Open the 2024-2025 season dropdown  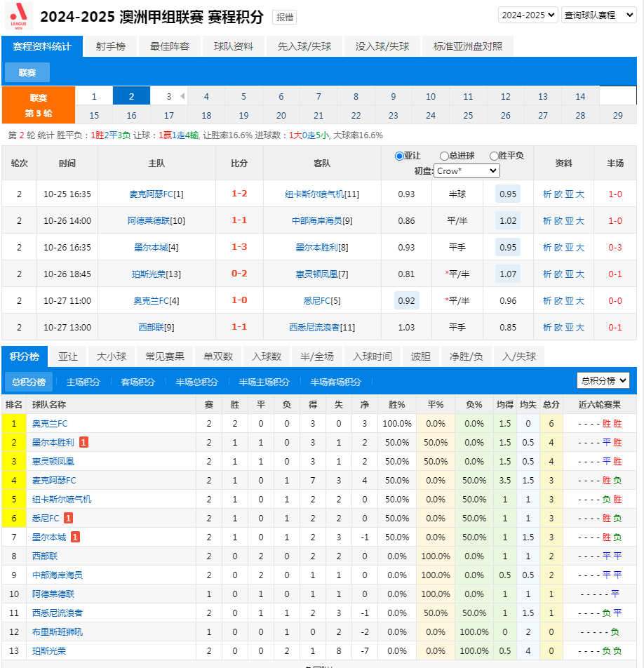(528, 15)
